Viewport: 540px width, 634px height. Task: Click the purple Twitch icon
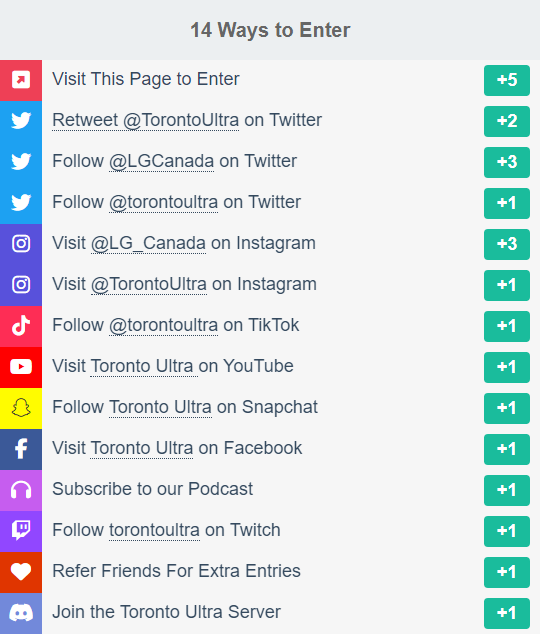coord(21,531)
